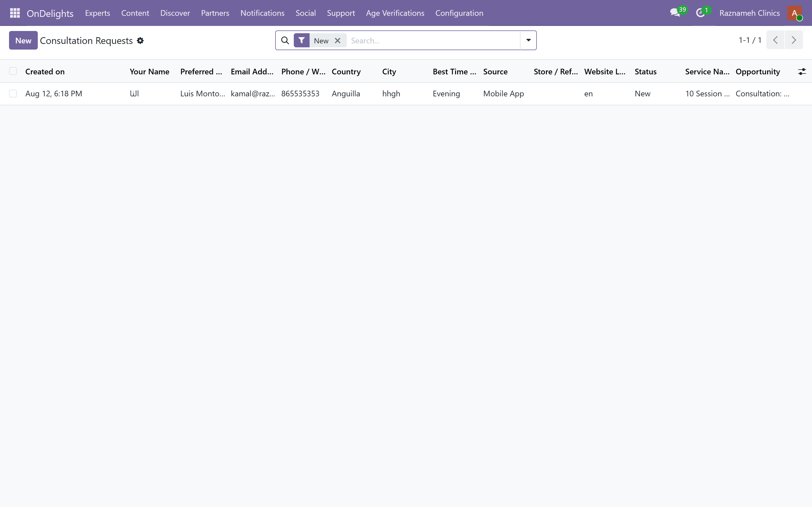Go to previous page arrow
The image size is (812, 507).
(x=775, y=40)
